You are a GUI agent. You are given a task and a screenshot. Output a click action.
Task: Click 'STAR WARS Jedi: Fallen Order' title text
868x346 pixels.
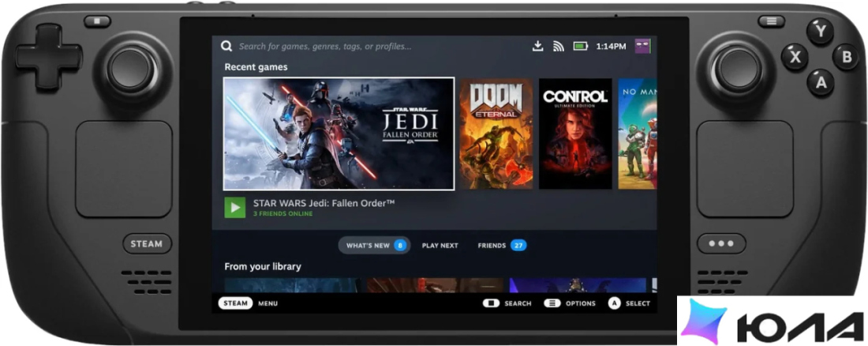[x=324, y=203]
